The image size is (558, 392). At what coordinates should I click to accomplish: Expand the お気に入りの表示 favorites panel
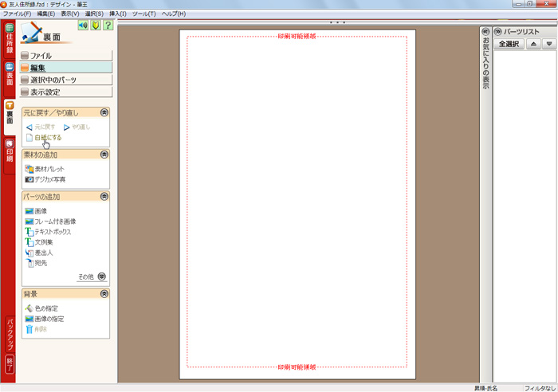click(x=485, y=32)
